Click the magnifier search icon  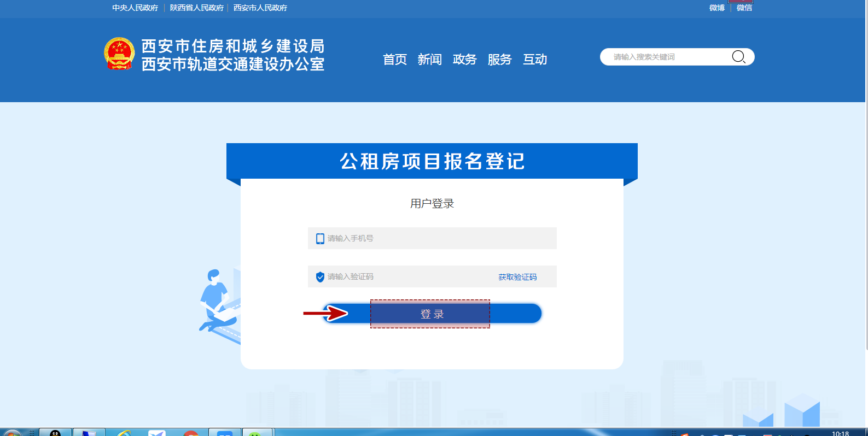point(738,57)
